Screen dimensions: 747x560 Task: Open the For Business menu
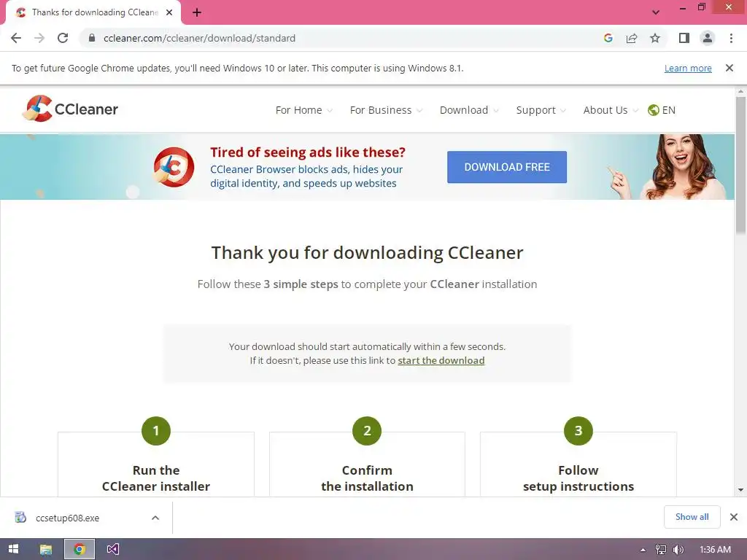pyautogui.click(x=386, y=110)
